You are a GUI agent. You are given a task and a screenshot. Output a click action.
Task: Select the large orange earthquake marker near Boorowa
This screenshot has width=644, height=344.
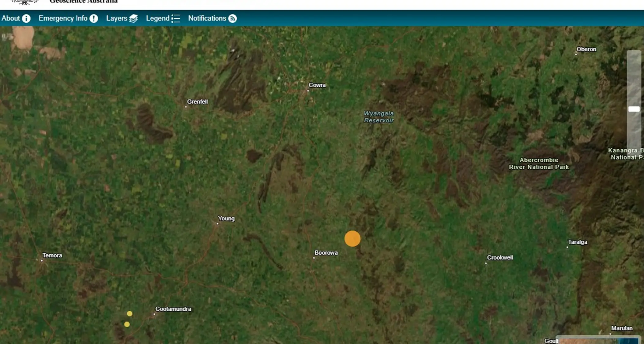click(352, 239)
